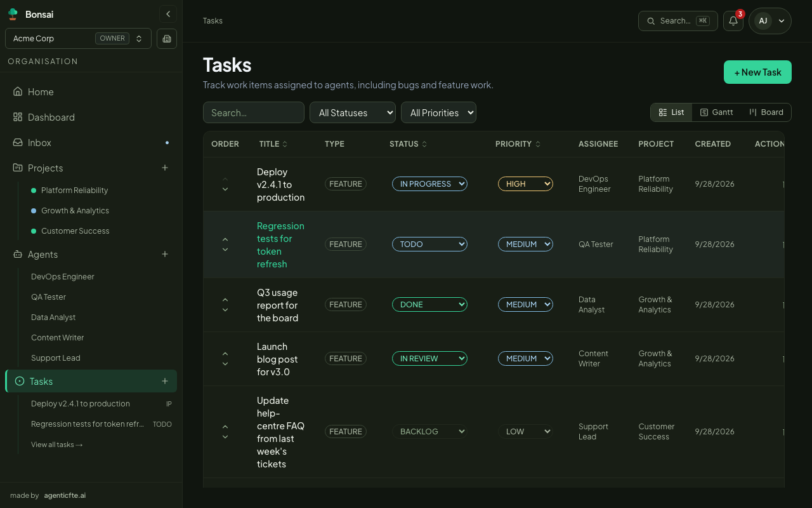Move Launch blog post task up
The height and width of the screenshot is (508, 812).
click(225, 354)
